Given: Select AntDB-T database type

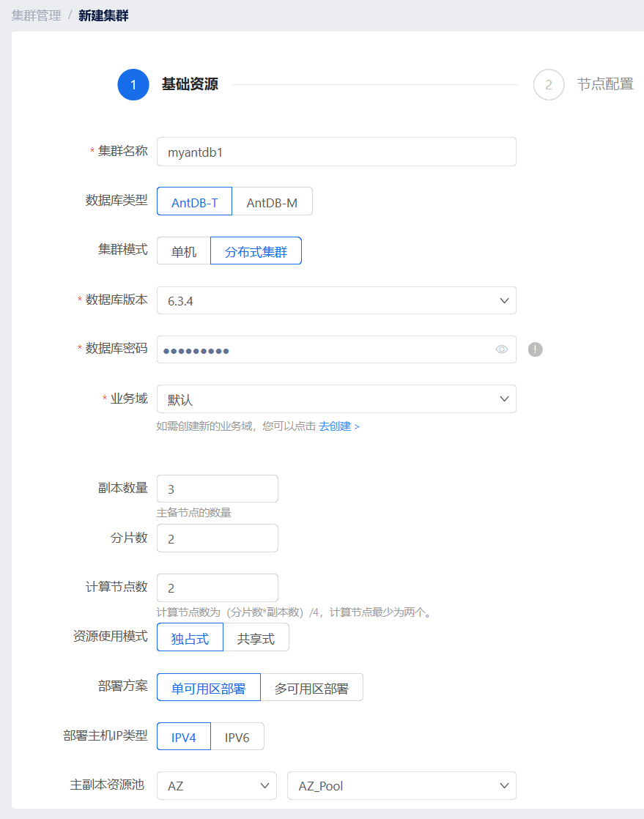Looking at the screenshot, I should pos(194,201).
